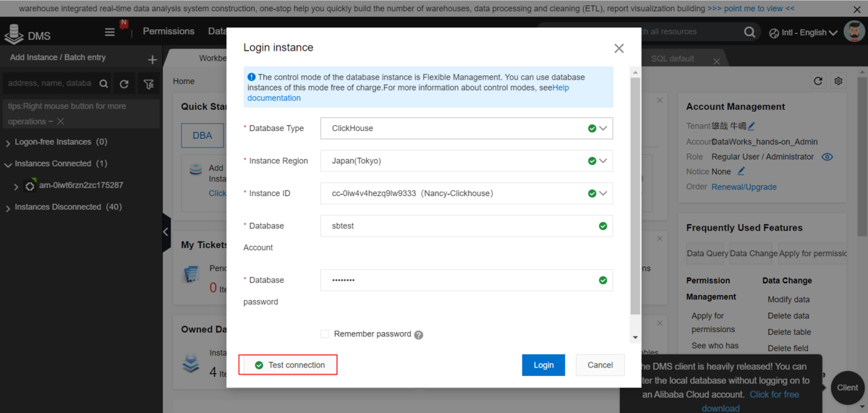Screen dimensions: 868x413
Task: Expand Instances Disconnected group
Action: click(8, 208)
